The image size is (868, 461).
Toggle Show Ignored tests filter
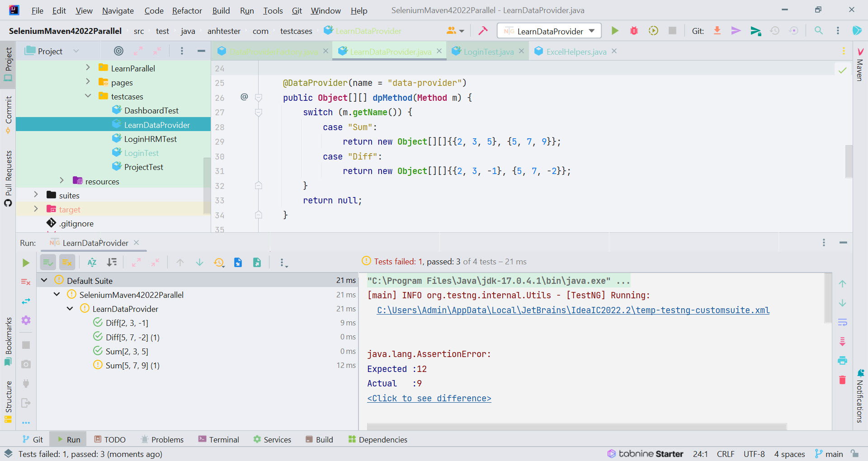(x=67, y=262)
